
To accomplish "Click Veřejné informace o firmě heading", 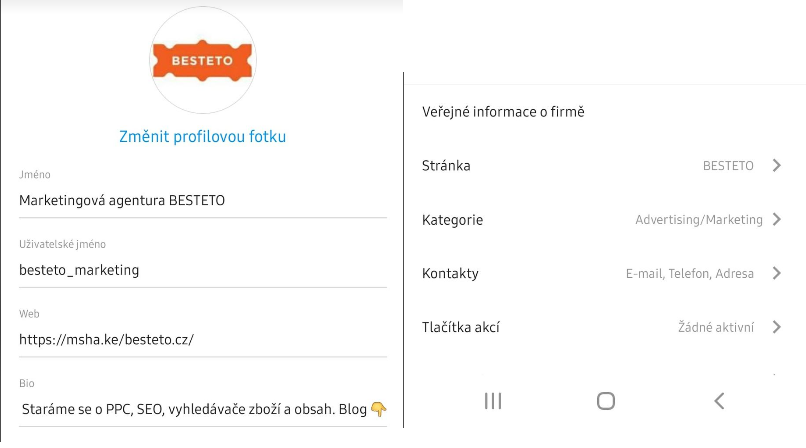I will click(x=503, y=112).
